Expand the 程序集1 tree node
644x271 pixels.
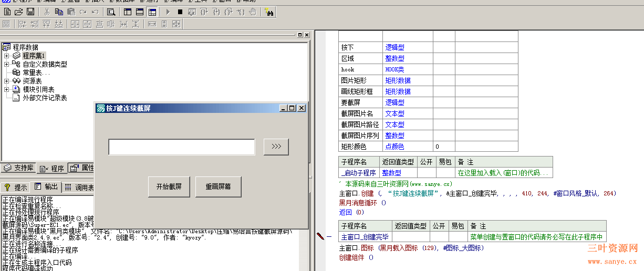coord(6,56)
